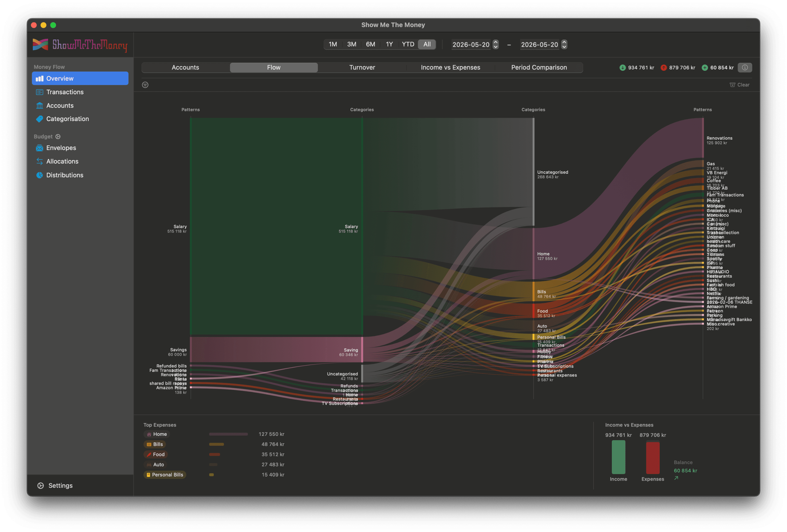Click the end date field
The height and width of the screenshot is (532, 787).
539,45
